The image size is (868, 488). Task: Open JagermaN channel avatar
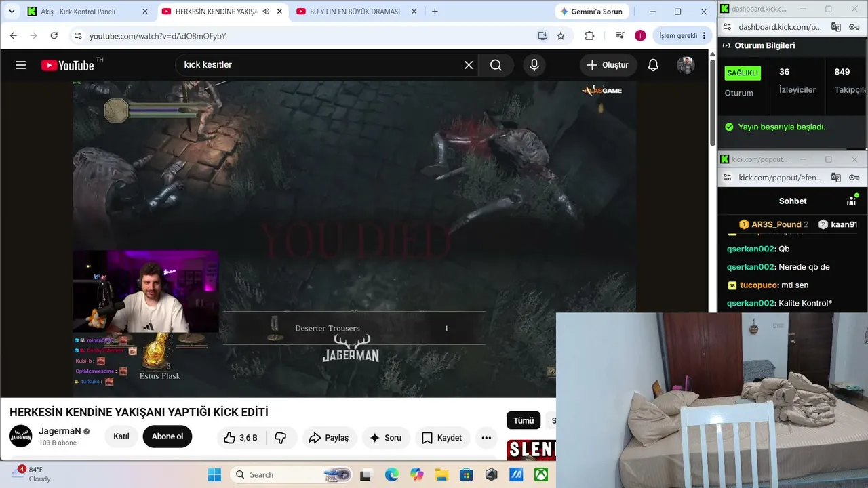click(x=21, y=436)
